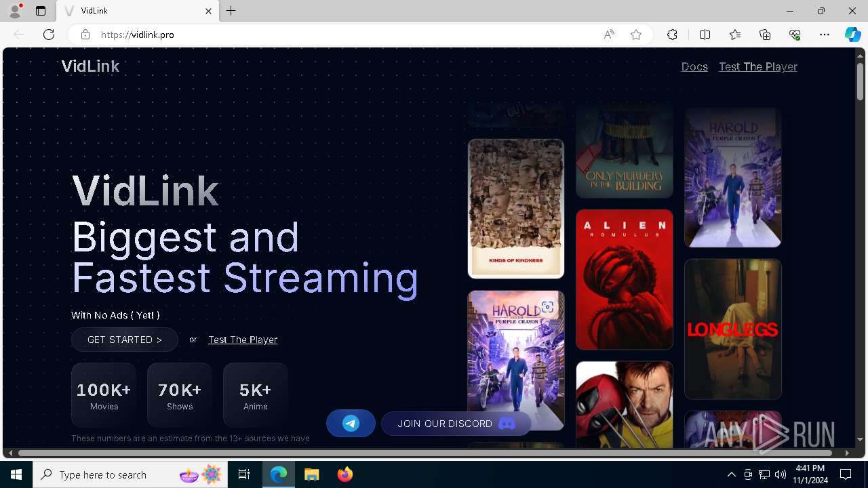Open Settings and more ellipsis menu
Image resolution: width=868 pixels, height=488 pixels.
pyautogui.click(x=825, y=35)
